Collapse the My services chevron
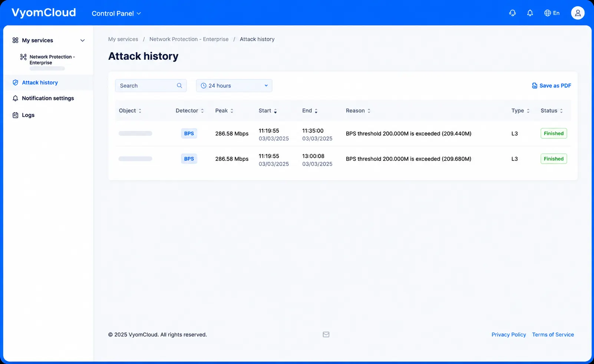 tap(82, 40)
